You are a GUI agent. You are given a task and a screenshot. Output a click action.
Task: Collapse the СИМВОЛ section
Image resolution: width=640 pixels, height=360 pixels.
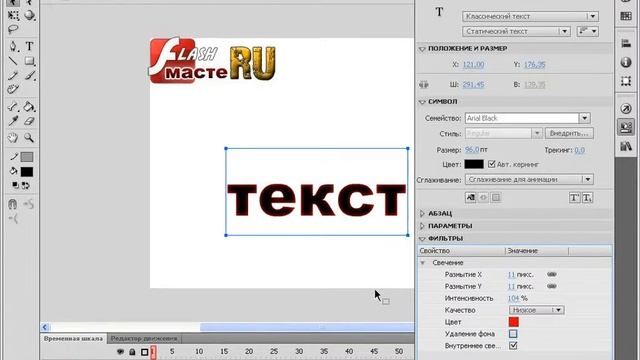pyautogui.click(x=422, y=102)
